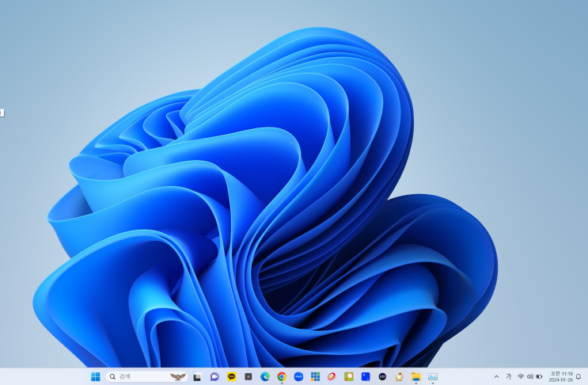Open the dark gray 'A' app icon
588x385 pixels.
click(248, 377)
